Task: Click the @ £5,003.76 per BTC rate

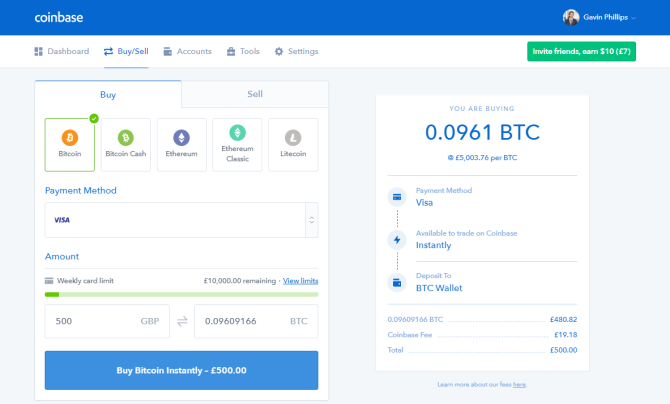Action: [482, 158]
